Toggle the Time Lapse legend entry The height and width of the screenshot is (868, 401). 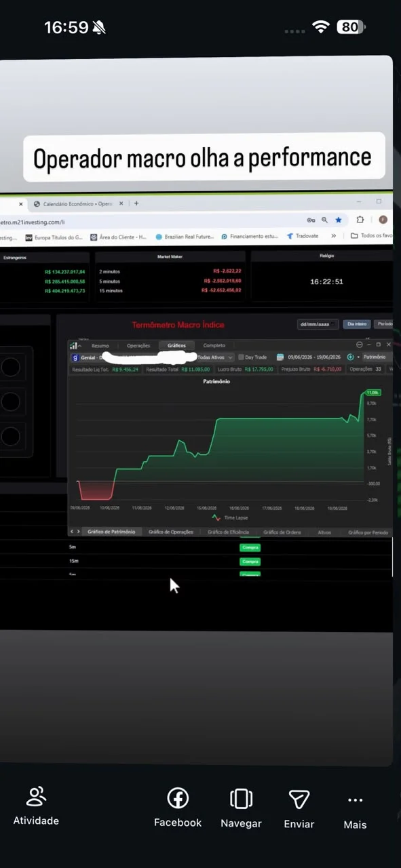[229, 518]
